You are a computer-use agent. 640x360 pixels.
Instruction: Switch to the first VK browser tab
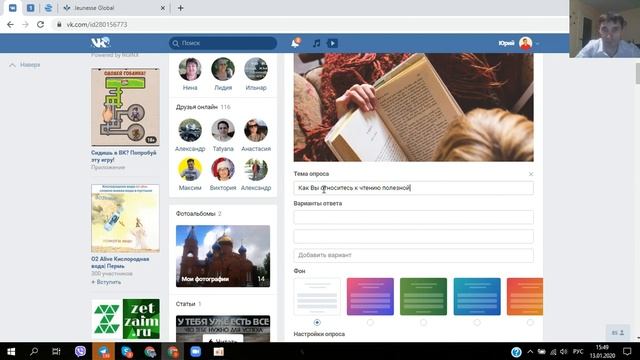(x=13, y=8)
